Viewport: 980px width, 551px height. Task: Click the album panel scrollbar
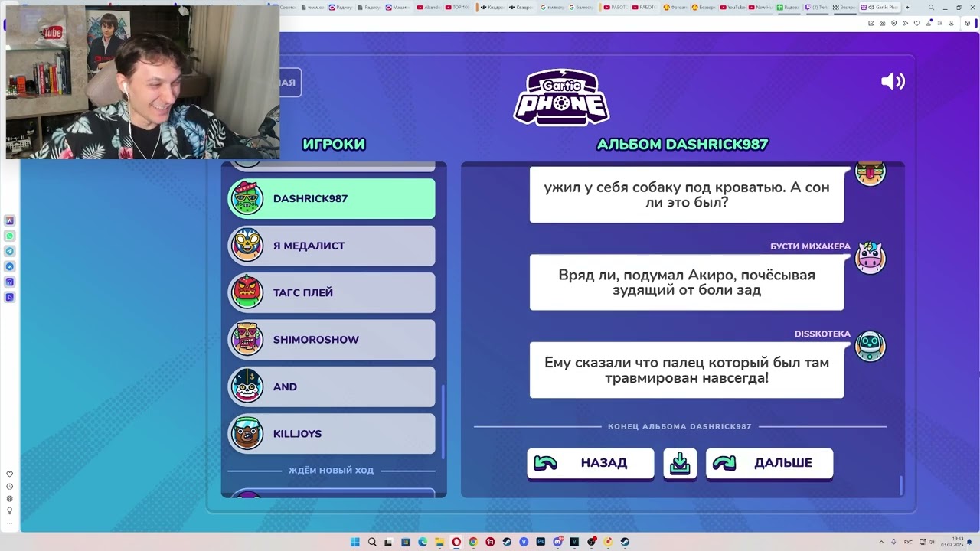(901, 485)
